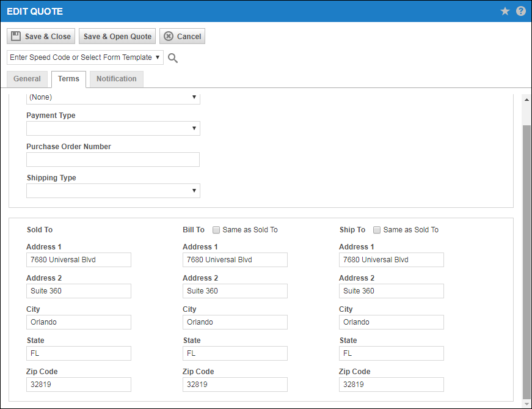Click the Sold To Address 1 field
Viewport: 532px width, 409px height.
(x=79, y=260)
